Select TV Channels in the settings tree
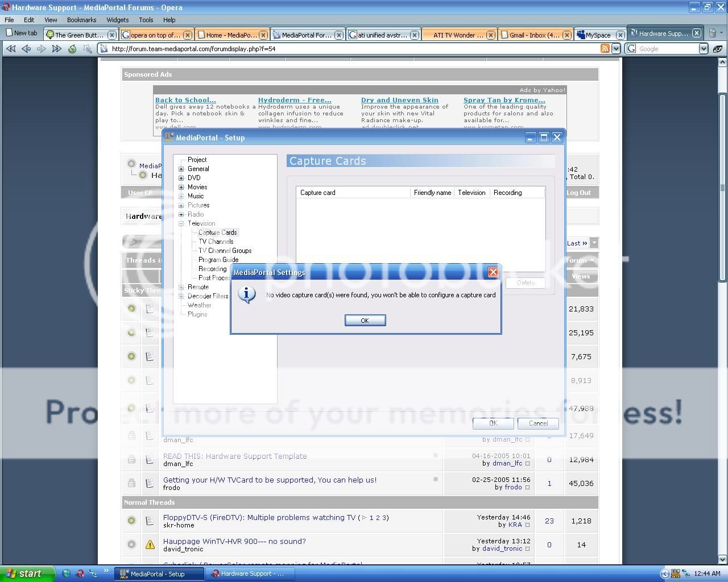 pos(216,242)
